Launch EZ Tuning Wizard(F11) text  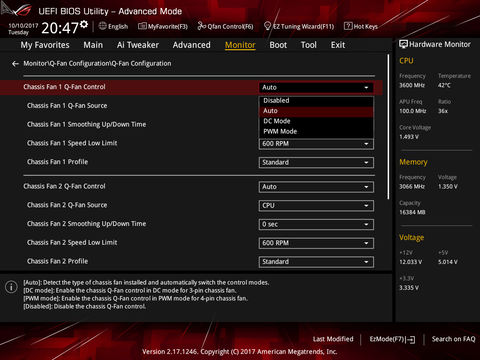pyautogui.click(x=303, y=26)
